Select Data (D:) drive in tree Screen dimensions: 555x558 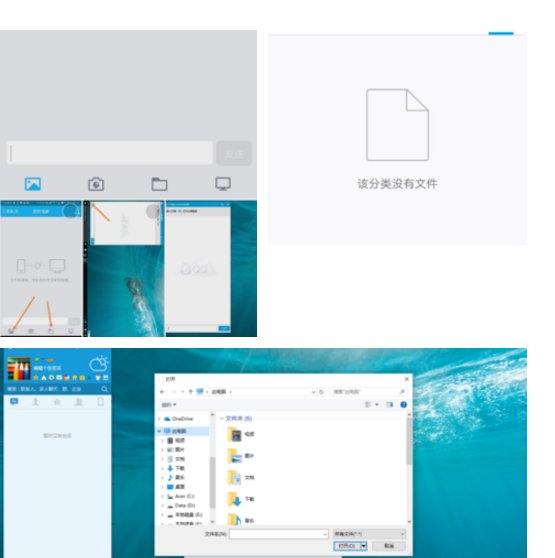(x=181, y=505)
